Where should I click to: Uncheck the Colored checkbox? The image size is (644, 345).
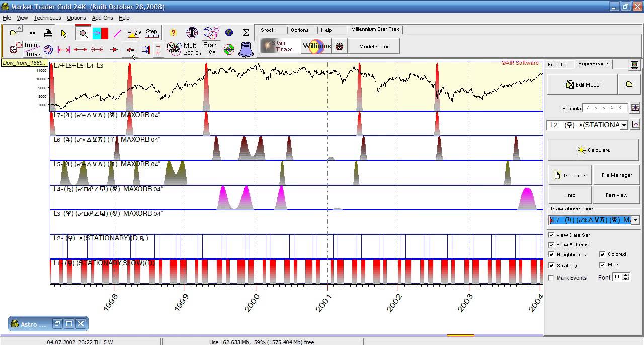pyautogui.click(x=602, y=254)
